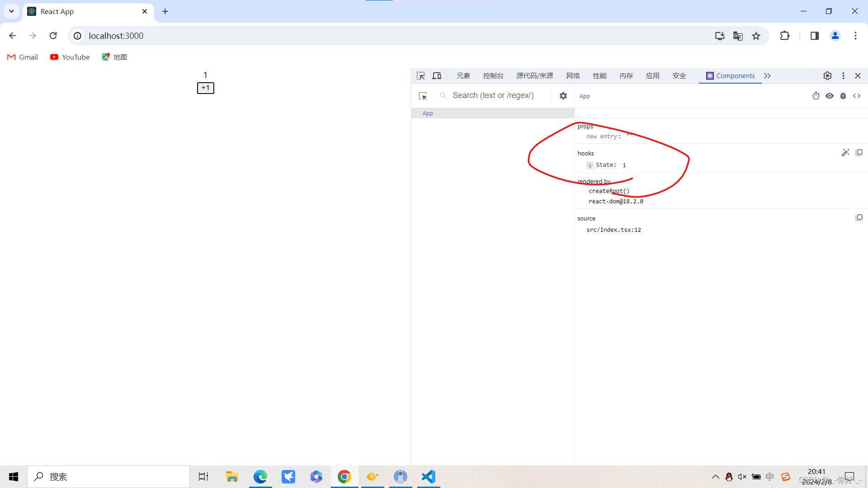Open React DevTools component view settings gear

(x=563, y=96)
